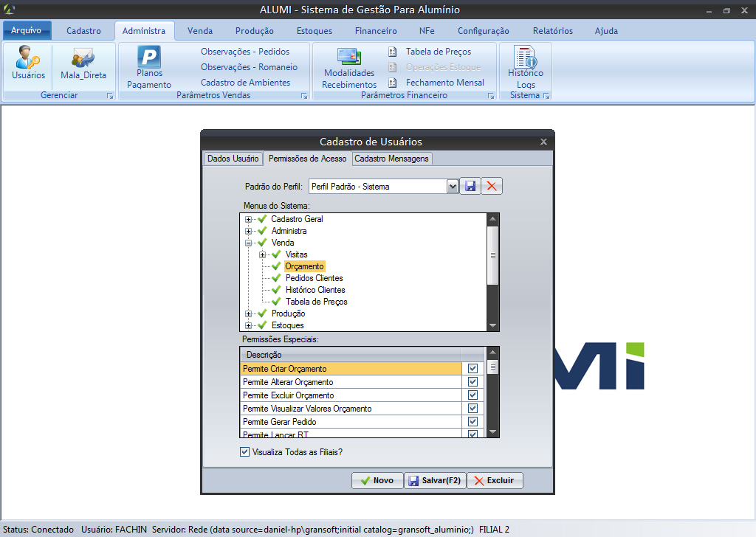The height and width of the screenshot is (537, 756).
Task: Open Gerenciar group dialog launcher
Action: tap(111, 96)
